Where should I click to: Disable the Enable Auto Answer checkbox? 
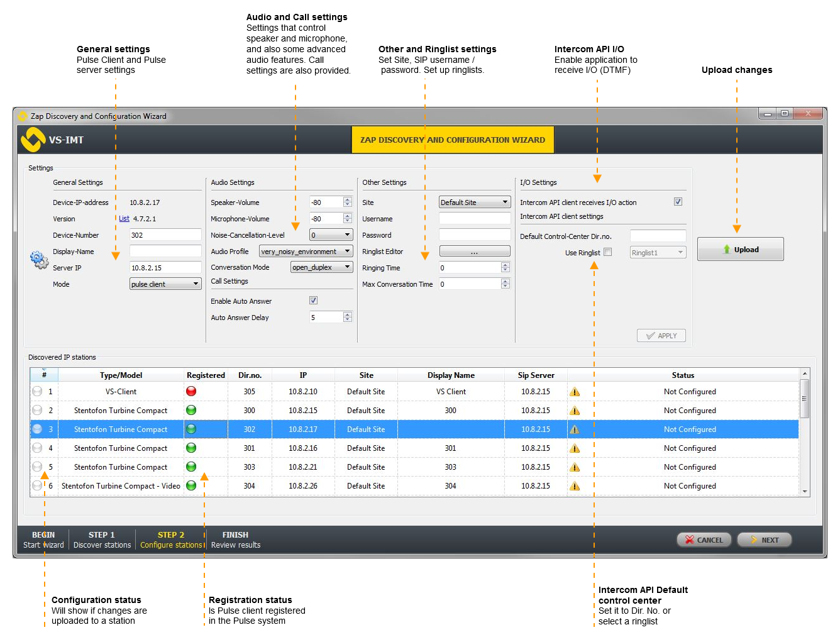coord(313,301)
